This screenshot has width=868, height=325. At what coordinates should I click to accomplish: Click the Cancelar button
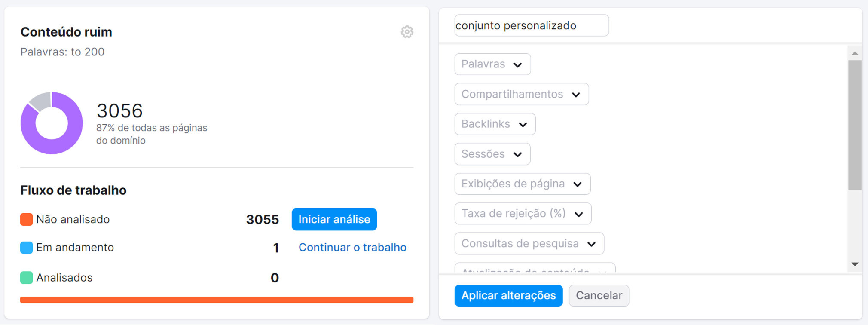click(x=599, y=295)
